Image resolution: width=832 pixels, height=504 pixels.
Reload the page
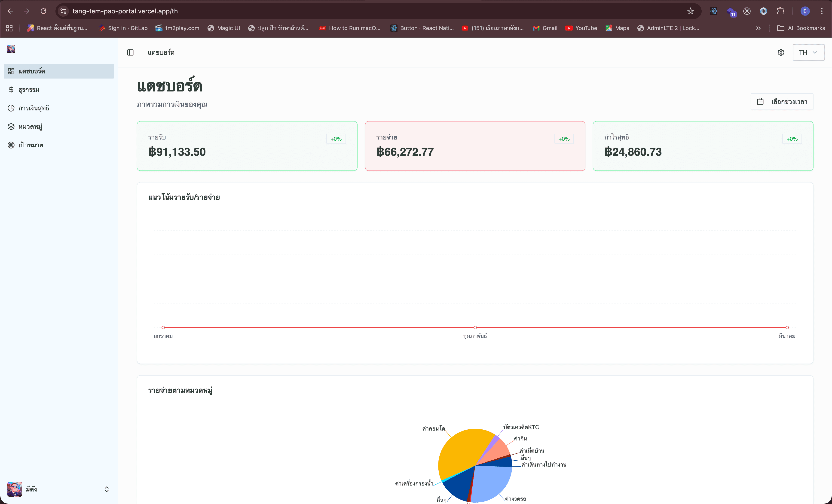(x=43, y=11)
